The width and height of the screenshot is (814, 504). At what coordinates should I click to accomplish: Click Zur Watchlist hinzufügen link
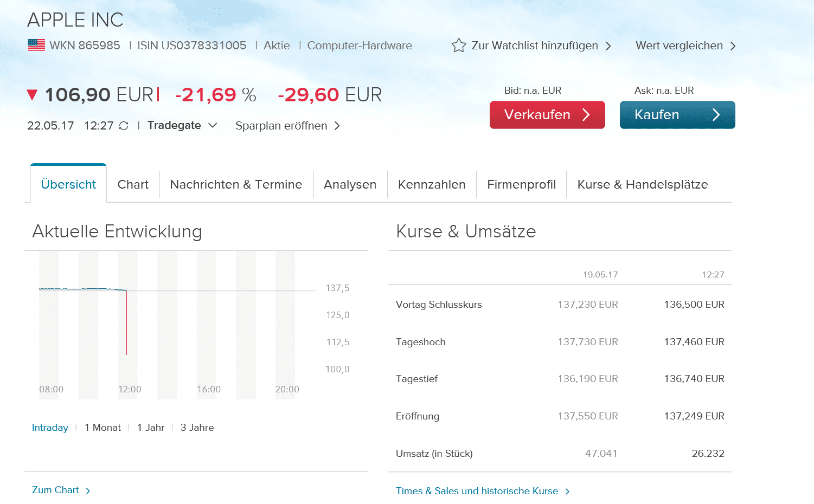535,46
